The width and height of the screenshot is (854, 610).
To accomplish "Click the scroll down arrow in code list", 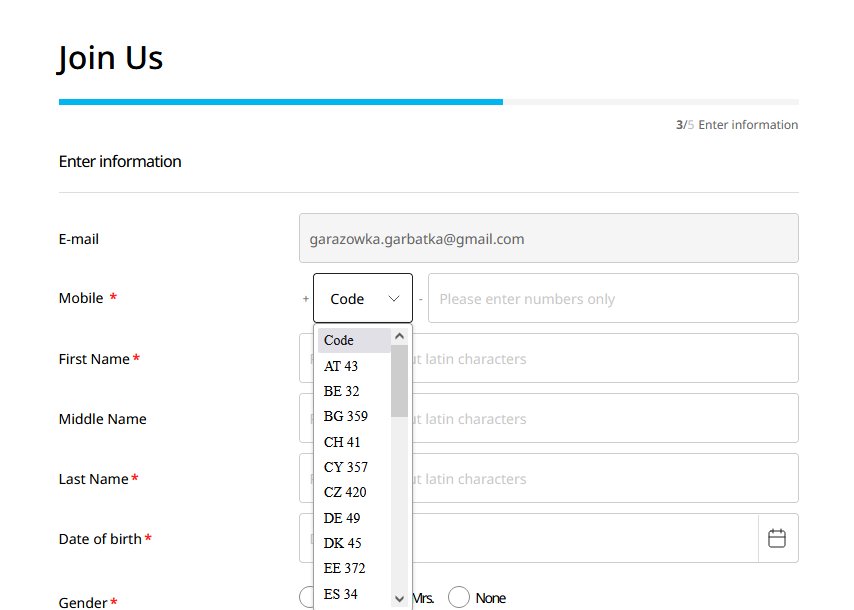I will click(x=399, y=599).
